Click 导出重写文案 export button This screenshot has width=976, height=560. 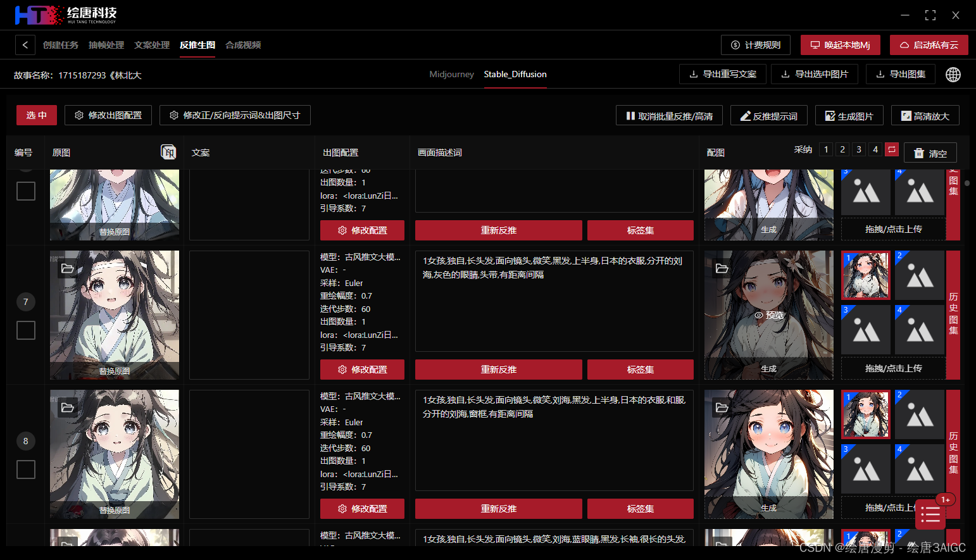[723, 74]
